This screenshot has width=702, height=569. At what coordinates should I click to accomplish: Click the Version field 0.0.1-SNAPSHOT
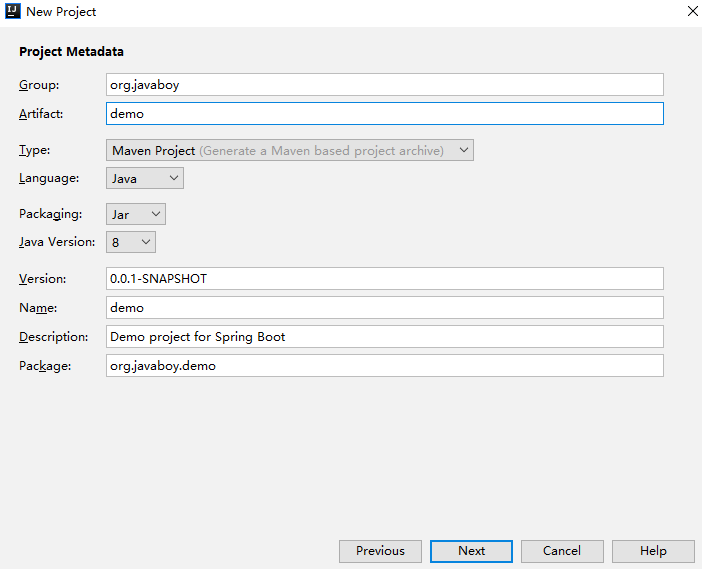(x=385, y=278)
